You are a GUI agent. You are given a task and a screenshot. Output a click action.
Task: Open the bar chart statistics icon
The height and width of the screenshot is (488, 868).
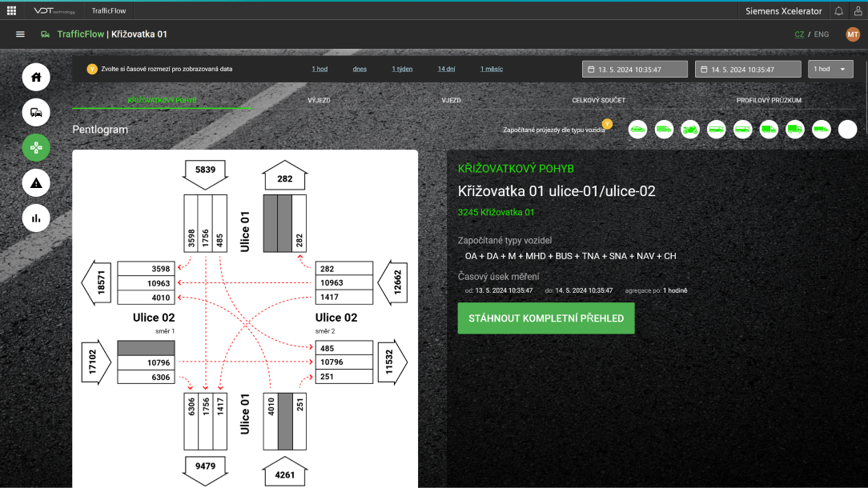36,218
